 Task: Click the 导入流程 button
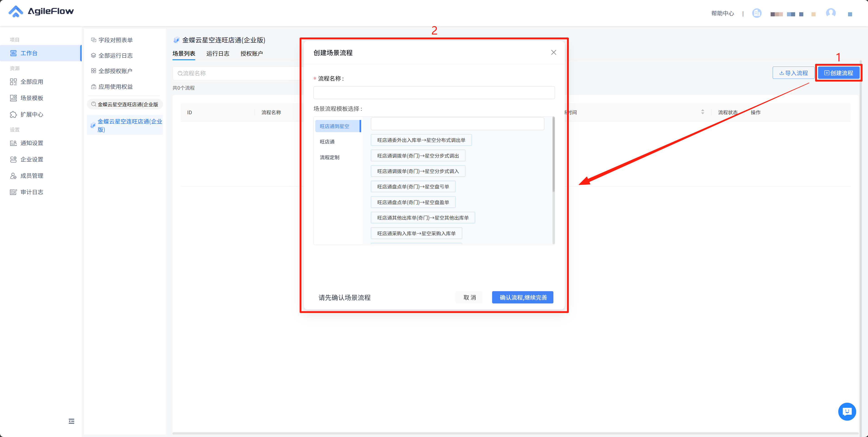click(x=793, y=73)
